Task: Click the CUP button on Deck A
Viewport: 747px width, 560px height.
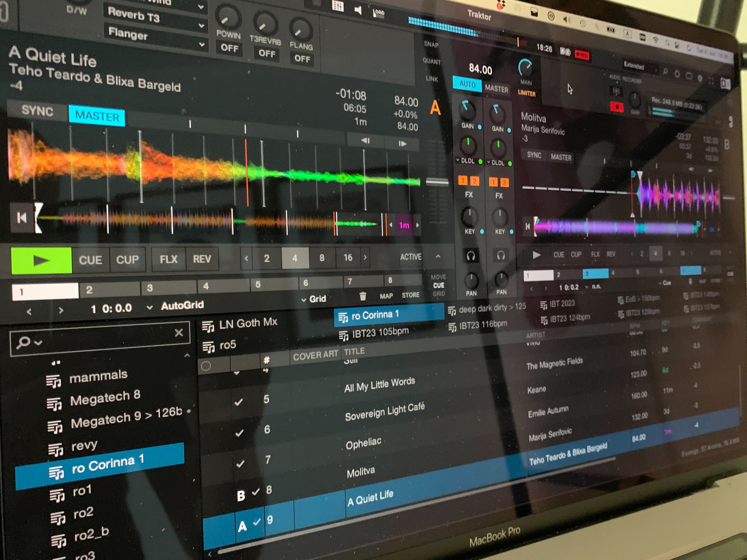Action: 127,260
